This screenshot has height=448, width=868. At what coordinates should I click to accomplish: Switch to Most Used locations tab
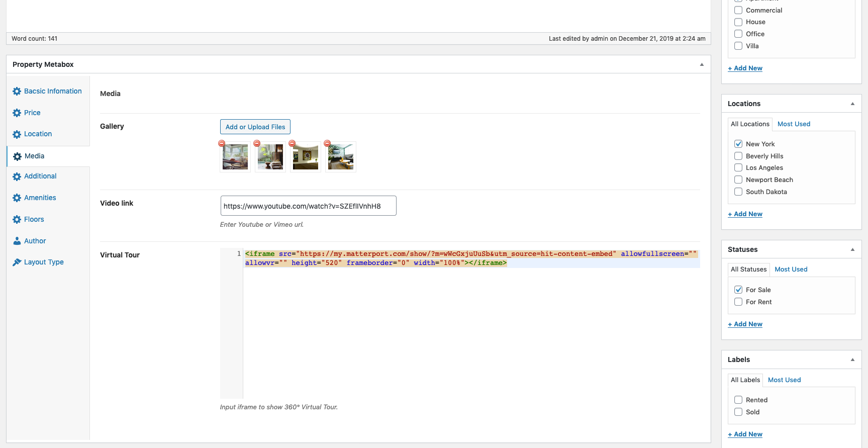point(794,124)
